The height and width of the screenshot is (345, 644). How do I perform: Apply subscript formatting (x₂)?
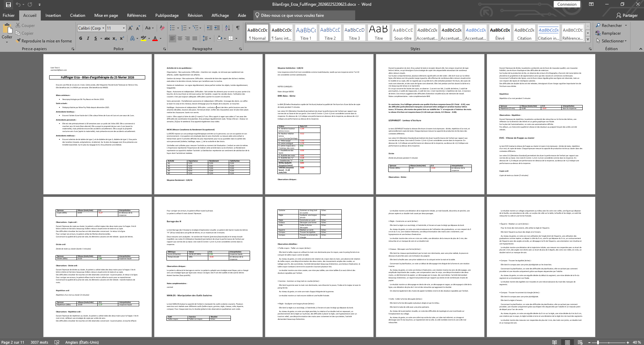tap(115, 38)
